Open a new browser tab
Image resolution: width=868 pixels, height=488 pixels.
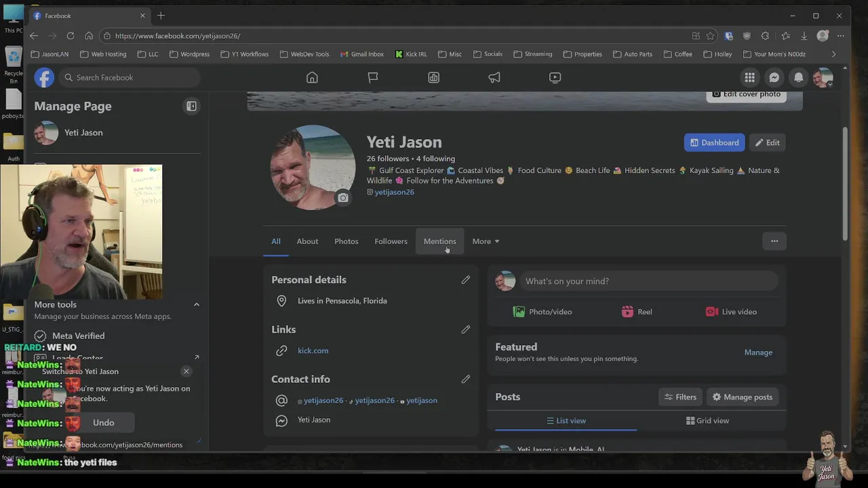[x=161, y=16]
